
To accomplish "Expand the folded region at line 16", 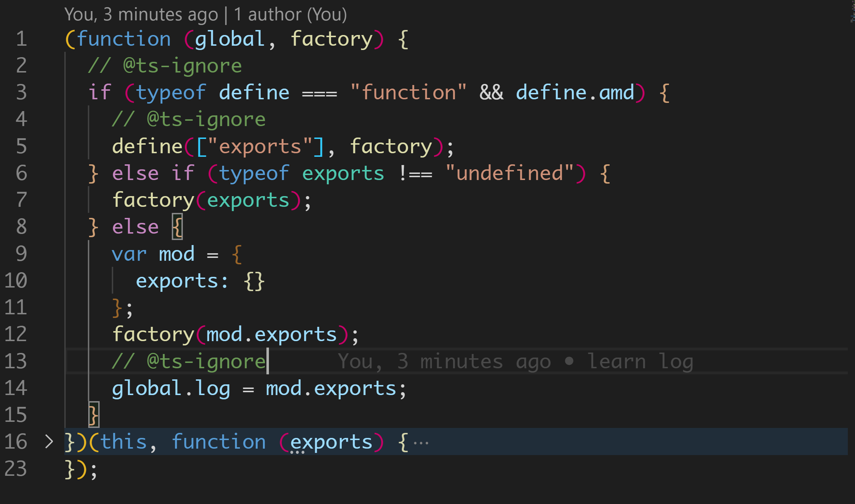I will tap(49, 441).
